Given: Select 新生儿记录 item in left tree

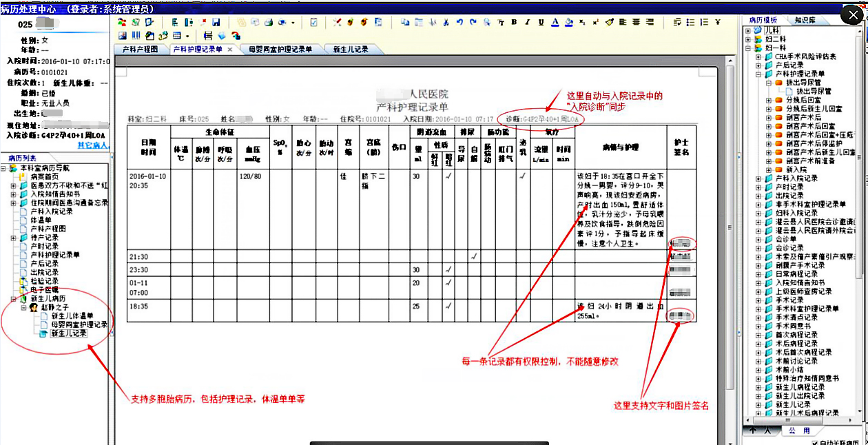Looking at the screenshot, I should [69, 333].
